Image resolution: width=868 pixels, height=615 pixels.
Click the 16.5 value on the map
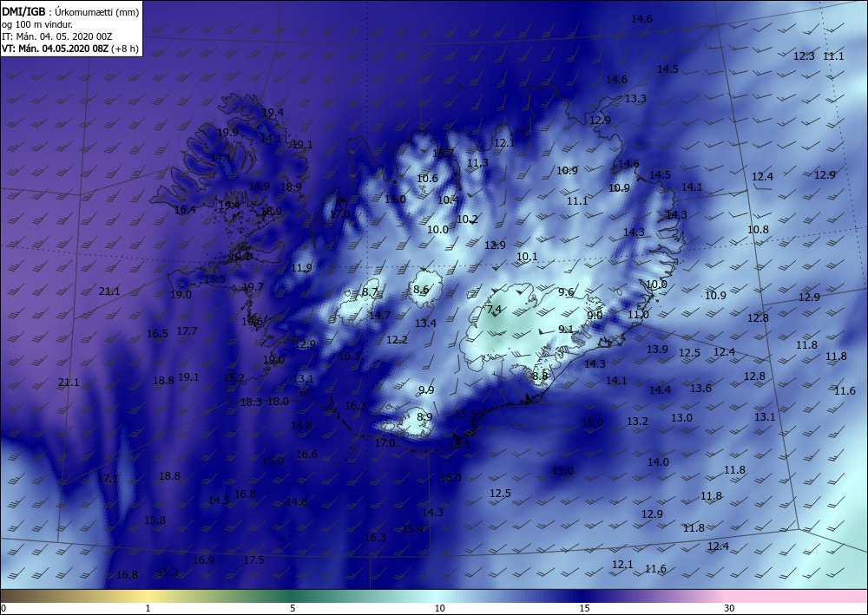[157, 333]
